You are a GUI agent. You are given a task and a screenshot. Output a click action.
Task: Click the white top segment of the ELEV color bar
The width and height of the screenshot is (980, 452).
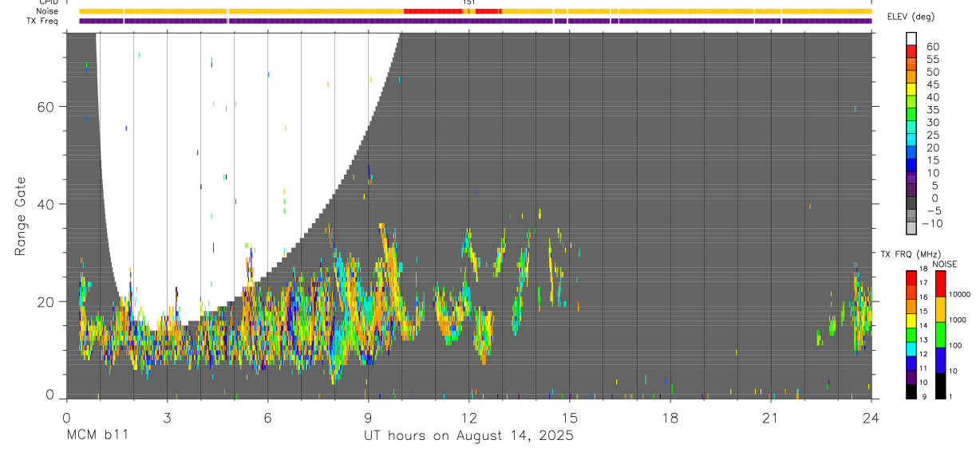[x=911, y=39]
